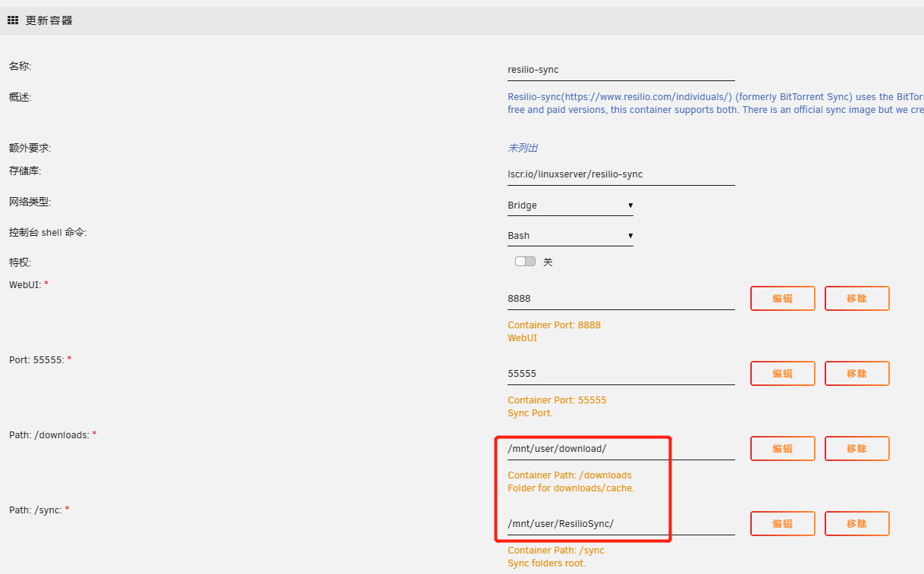Viewport: 924px width, 574px height.
Task: Remove the Port 55555 sync port mapping
Action: pyautogui.click(x=856, y=374)
